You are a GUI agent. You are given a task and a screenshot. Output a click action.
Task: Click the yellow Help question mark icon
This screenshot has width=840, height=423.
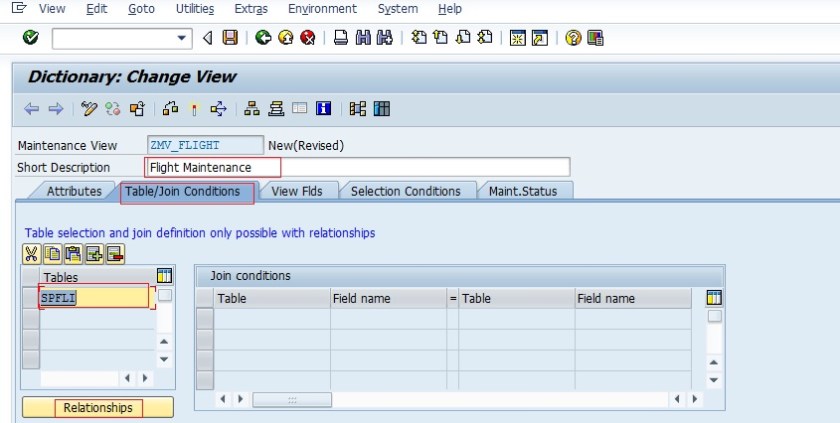pyautogui.click(x=573, y=38)
